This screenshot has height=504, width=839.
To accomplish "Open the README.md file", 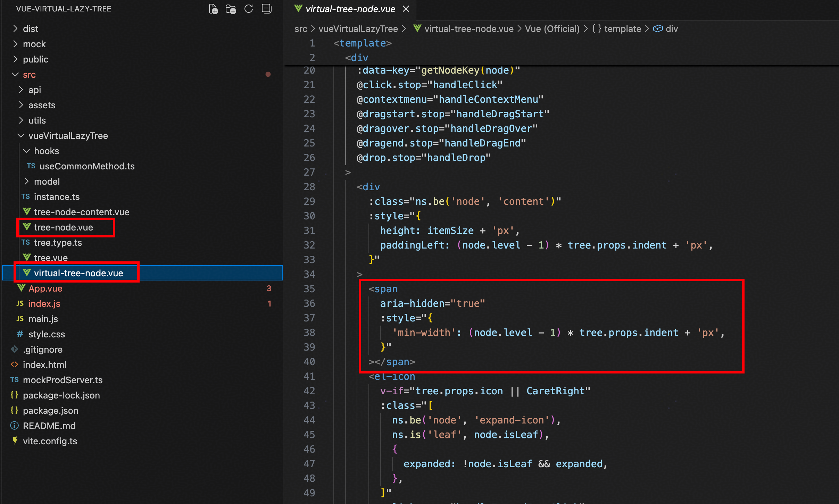I will (49, 426).
